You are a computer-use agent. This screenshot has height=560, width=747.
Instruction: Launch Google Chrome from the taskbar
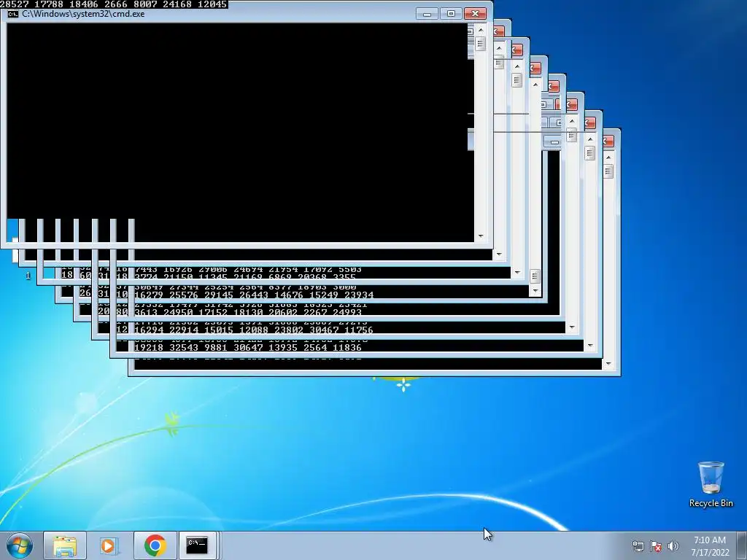click(155, 545)
